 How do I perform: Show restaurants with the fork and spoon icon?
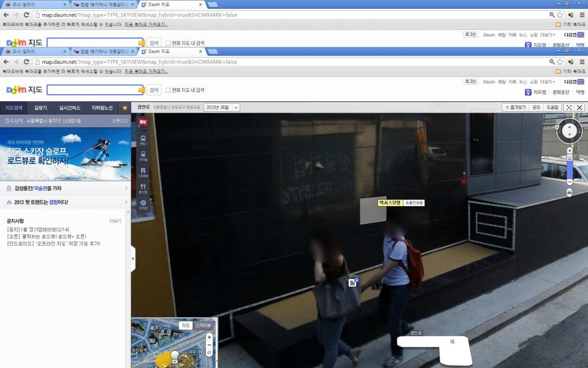click(143, 188)
